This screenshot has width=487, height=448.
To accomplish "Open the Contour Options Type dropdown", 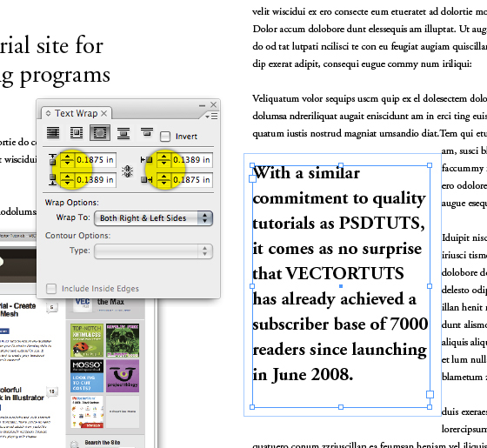I will tap(153, 251).
